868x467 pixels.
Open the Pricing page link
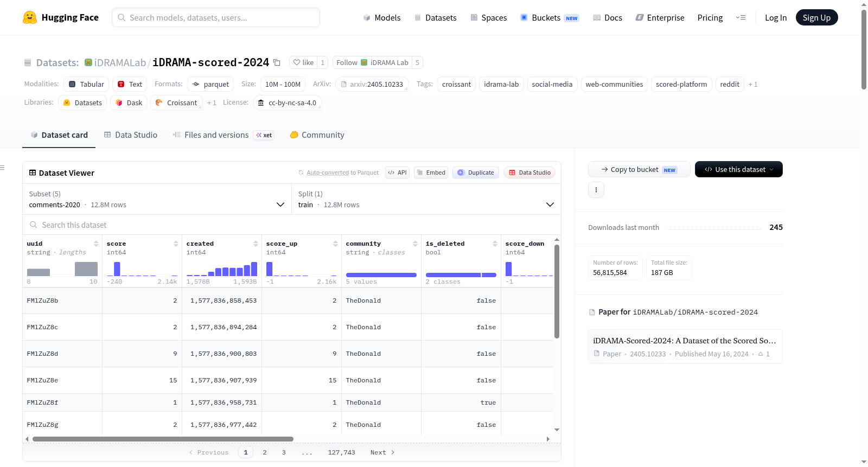710,17
